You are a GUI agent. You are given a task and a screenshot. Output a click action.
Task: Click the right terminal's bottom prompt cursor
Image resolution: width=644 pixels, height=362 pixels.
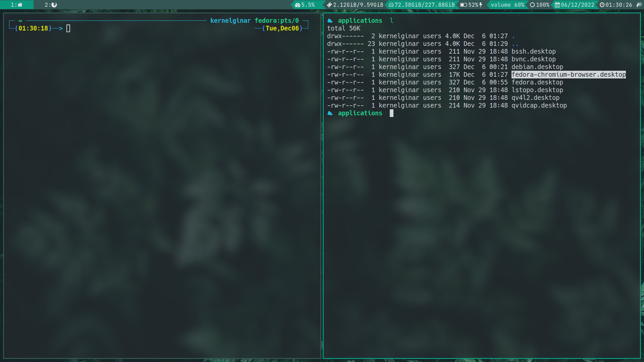coord(391,113)
